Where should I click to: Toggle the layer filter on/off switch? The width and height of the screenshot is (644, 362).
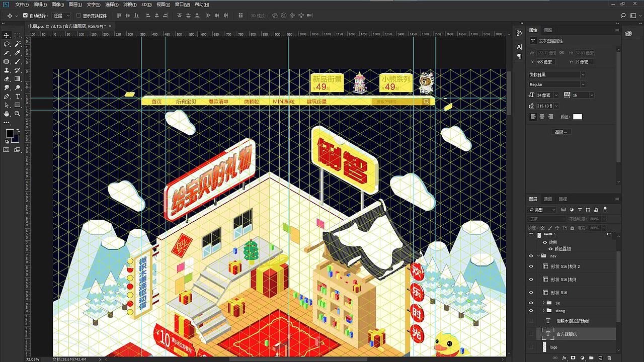coord(605,209)
